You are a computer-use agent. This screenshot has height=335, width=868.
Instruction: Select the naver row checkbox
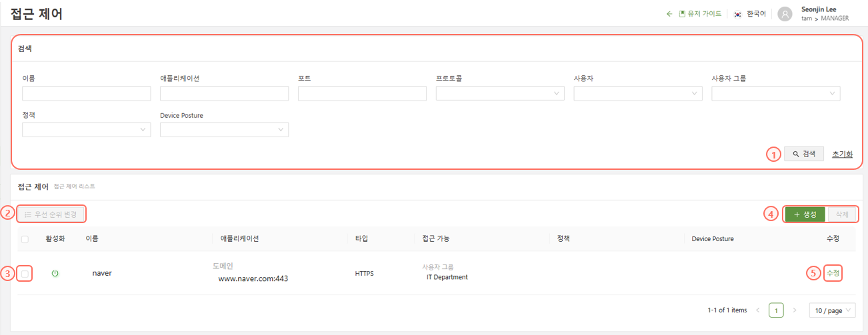click(25, 273)
